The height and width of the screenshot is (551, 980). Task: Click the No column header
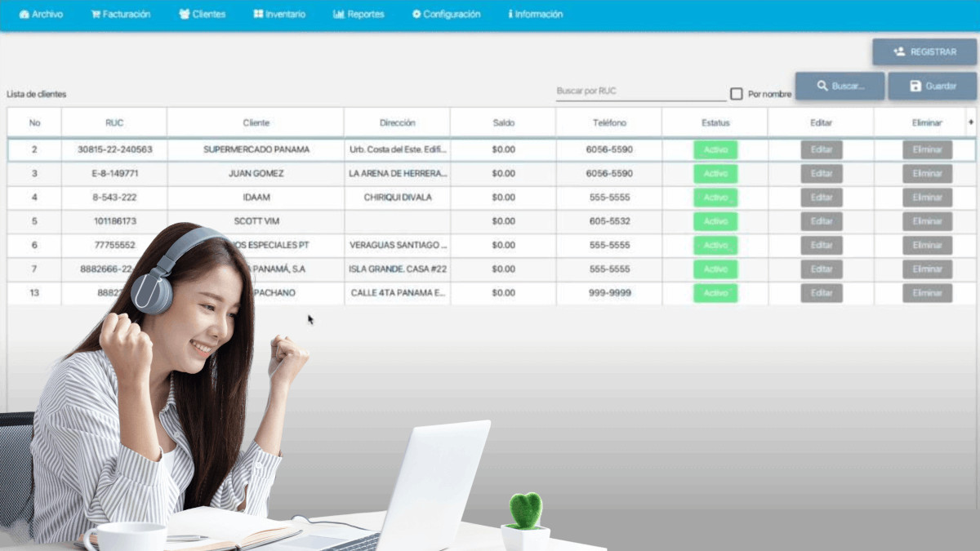tap(34, 122)
